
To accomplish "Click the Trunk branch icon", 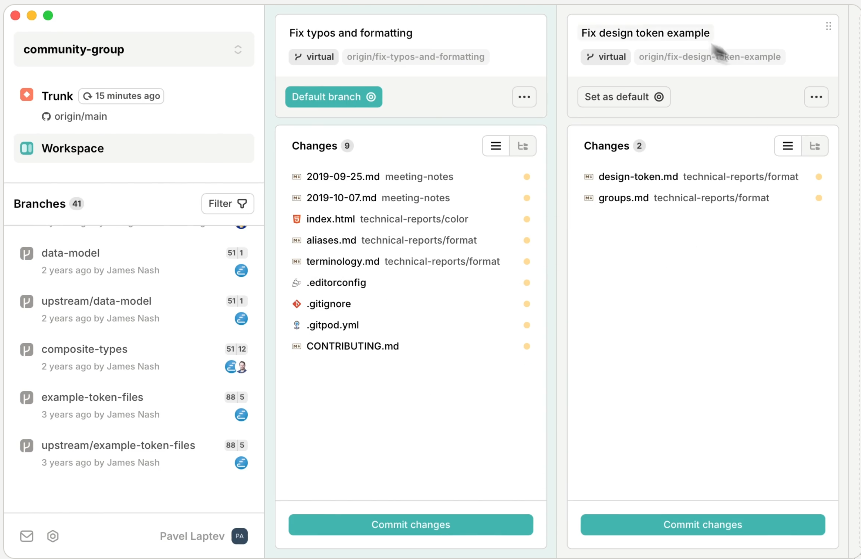I will point(27,95).
